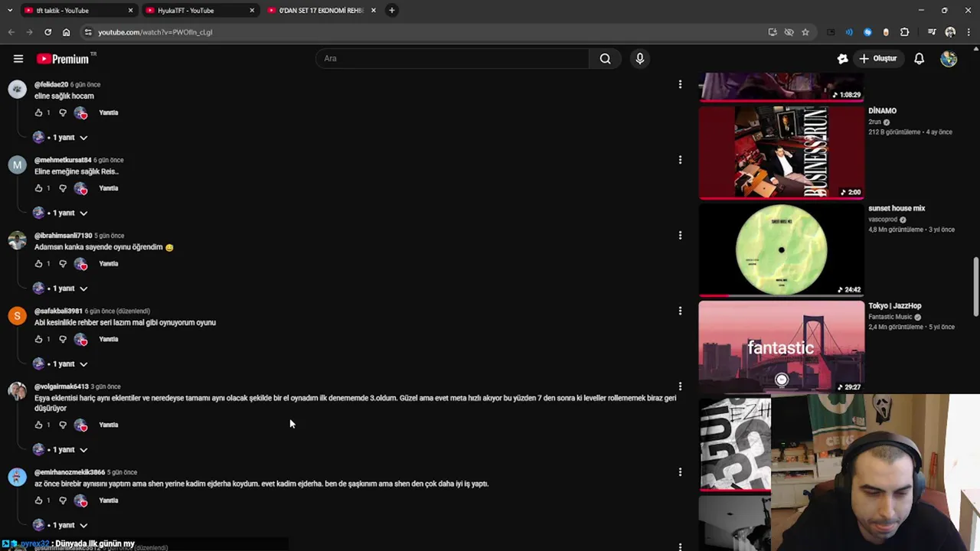Open the account avatar menu
Image resolution: width=980 pixels, height=551 pixels.
(949, 58)
